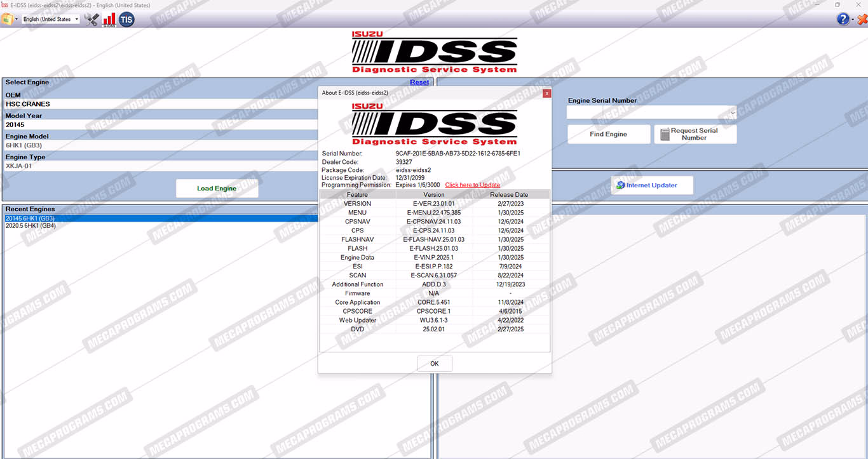Open the English (United States) language dropdown
The image size is (868, 459).
[x=51, y=19]
